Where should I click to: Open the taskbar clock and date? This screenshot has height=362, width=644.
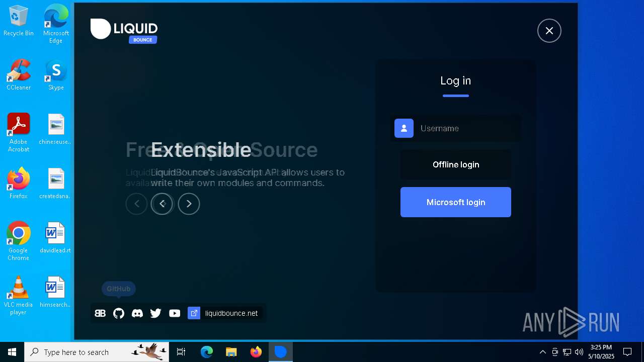click(x=601, y=352)
